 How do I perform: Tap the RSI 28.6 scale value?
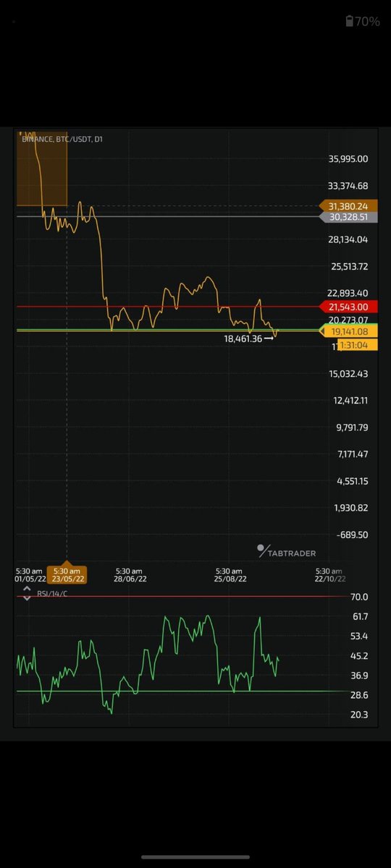pos(359,695)
